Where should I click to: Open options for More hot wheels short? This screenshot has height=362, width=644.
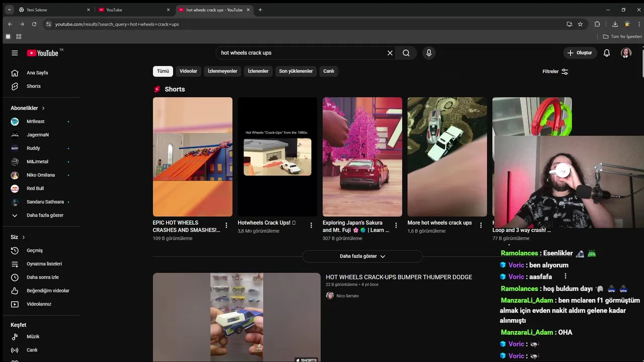click(481, 225)
